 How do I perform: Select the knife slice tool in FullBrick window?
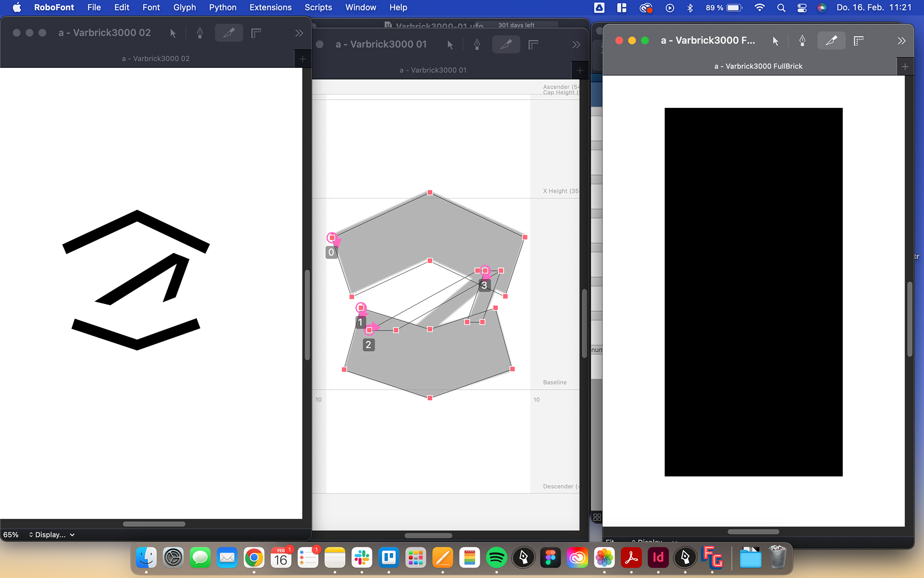831,41
